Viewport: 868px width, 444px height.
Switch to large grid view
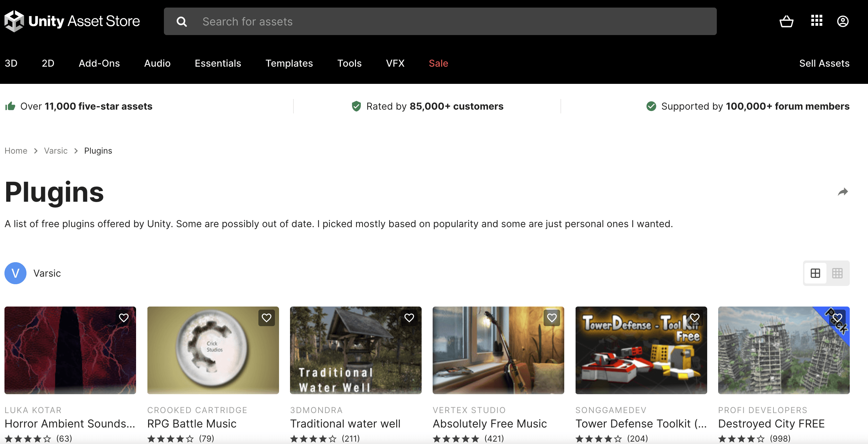(x=815, y=273)
